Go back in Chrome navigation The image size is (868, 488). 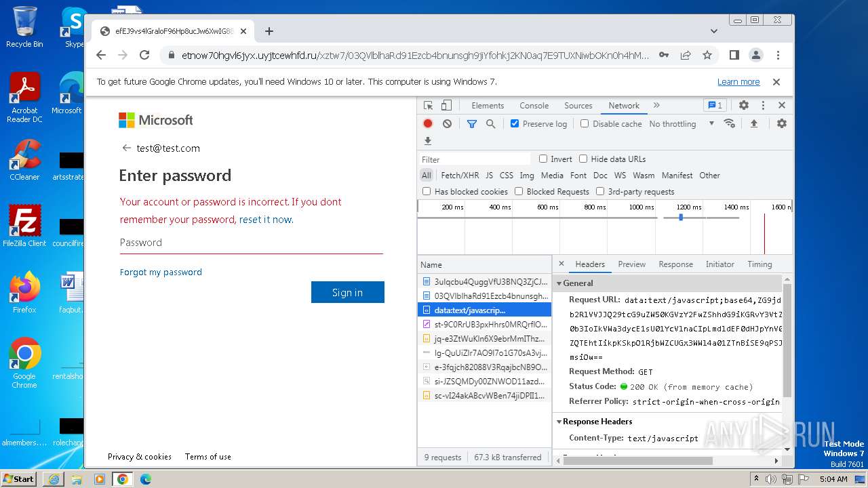click(x=101, y=55)
